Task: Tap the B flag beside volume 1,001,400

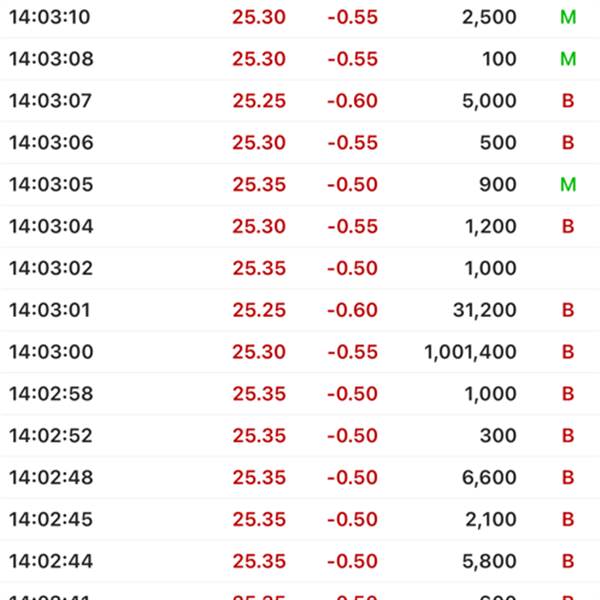Action: (568, 352)
